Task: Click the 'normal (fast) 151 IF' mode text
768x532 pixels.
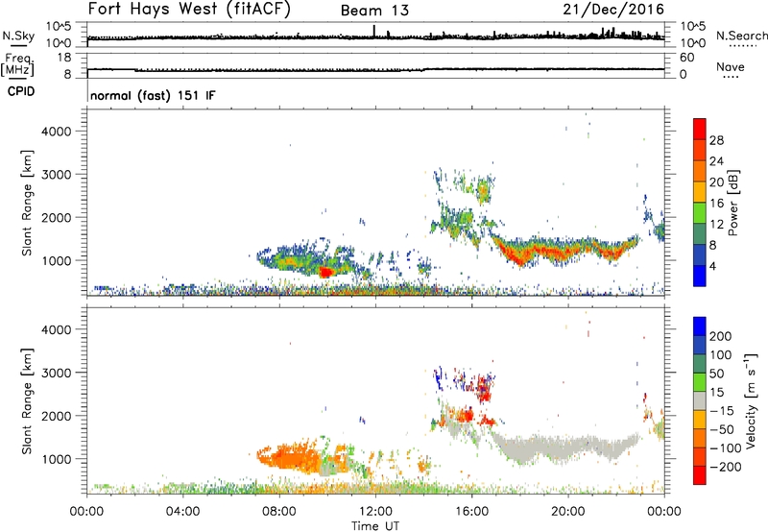Action: coord(153,95)
